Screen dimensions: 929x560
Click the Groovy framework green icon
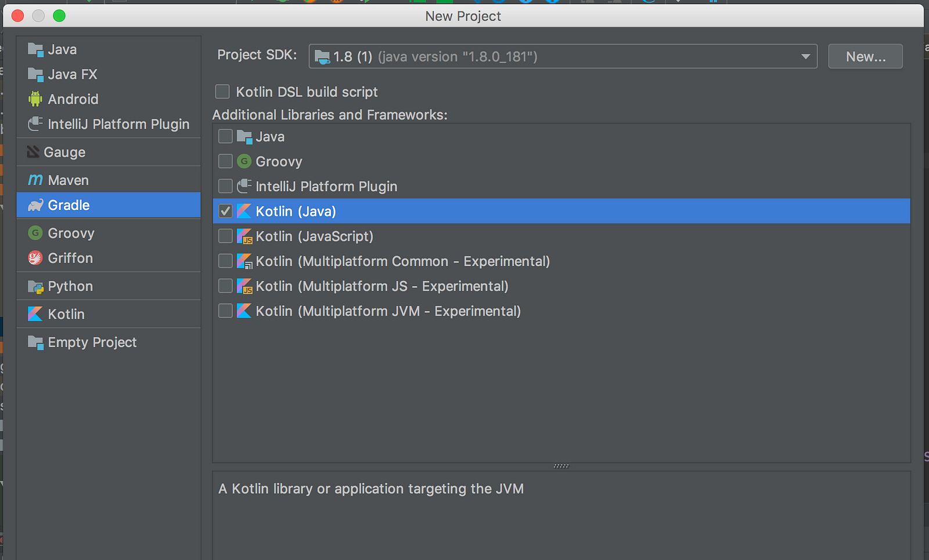244,161
